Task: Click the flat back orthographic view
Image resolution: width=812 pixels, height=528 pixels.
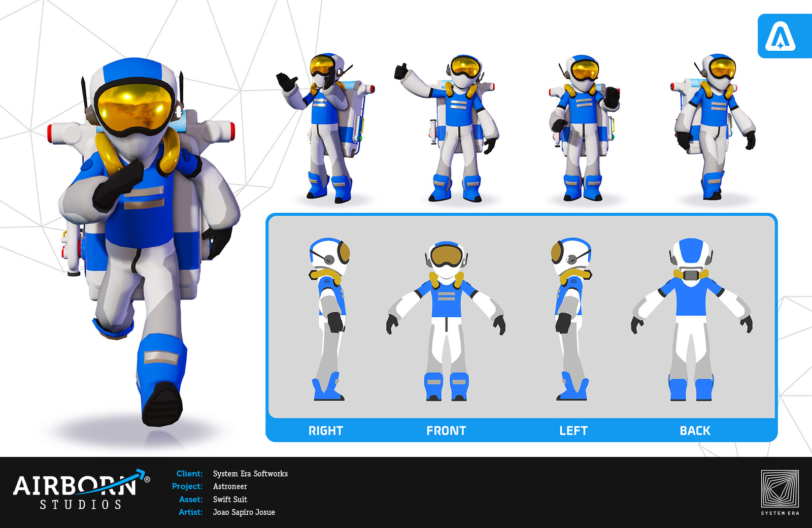Action: point(692,319)
